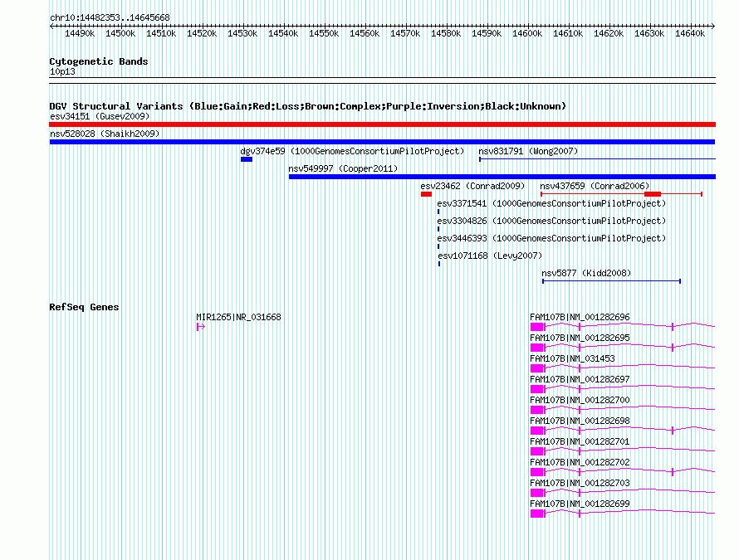Open FAM107B|NM_001282698 transcript label
The height and width of the screenshot is (560, 739).
[x=580, y=421]
